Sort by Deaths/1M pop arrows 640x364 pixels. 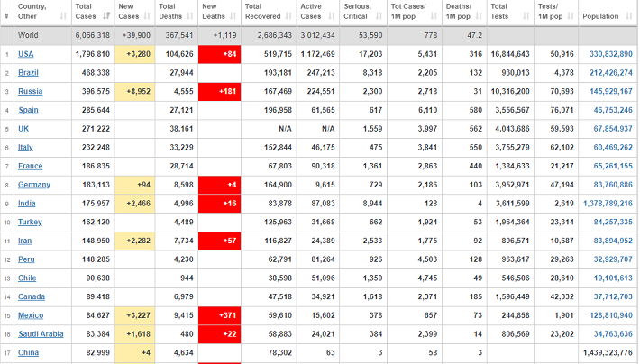(x=479, y=16)
